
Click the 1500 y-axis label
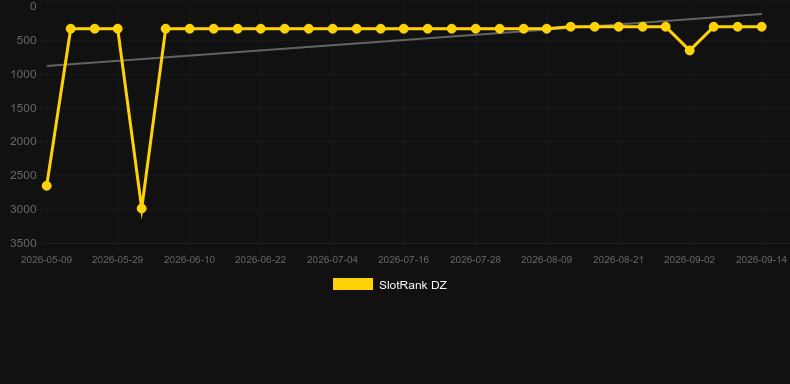tap(24, 108)
